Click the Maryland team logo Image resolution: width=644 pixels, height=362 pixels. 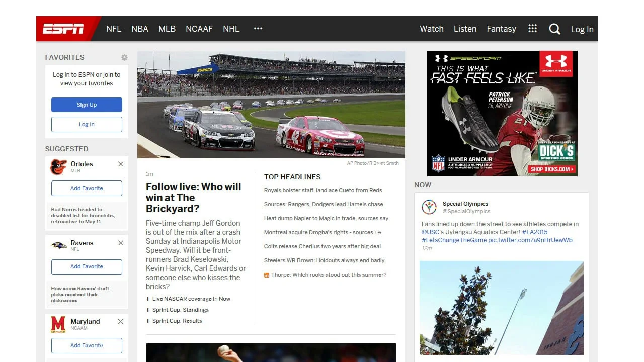[59, 324]
